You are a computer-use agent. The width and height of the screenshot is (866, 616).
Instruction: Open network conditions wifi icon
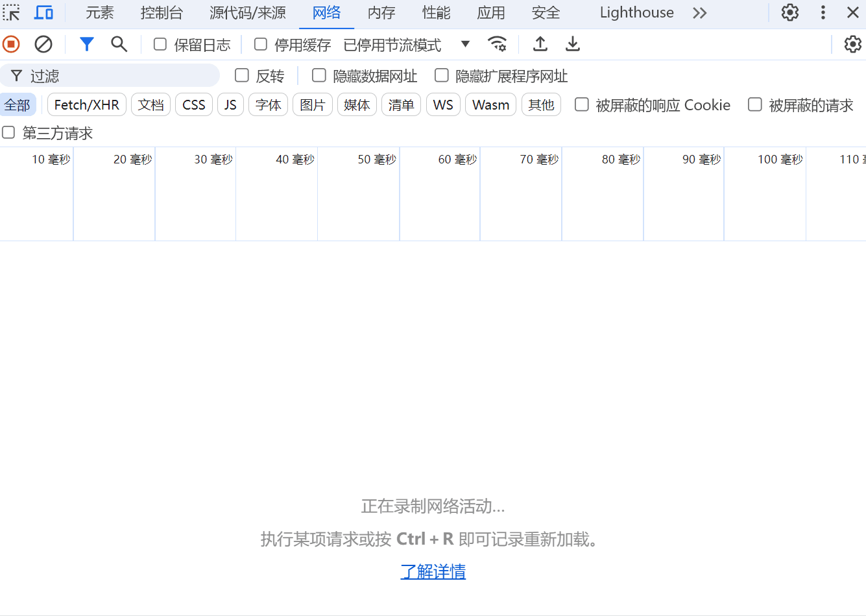[497, 44]
